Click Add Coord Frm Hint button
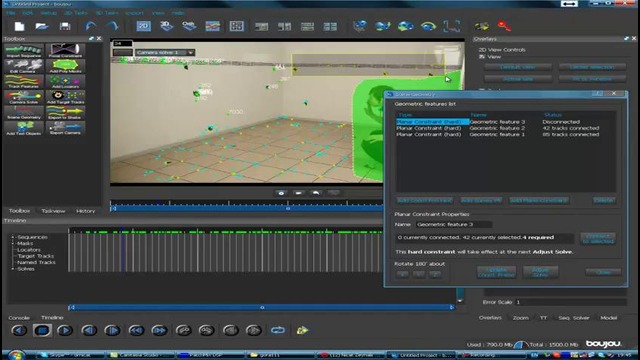This screenshot has width=640, height=360. (424, 200)
